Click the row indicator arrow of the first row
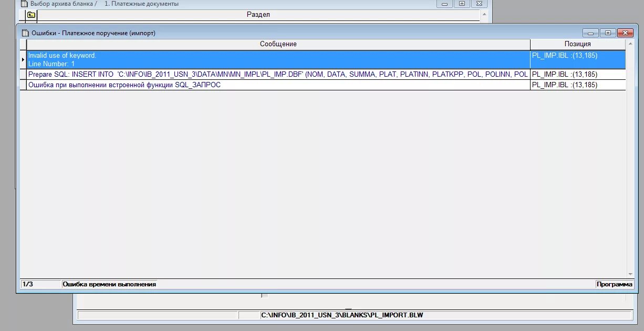 [23, 59]
